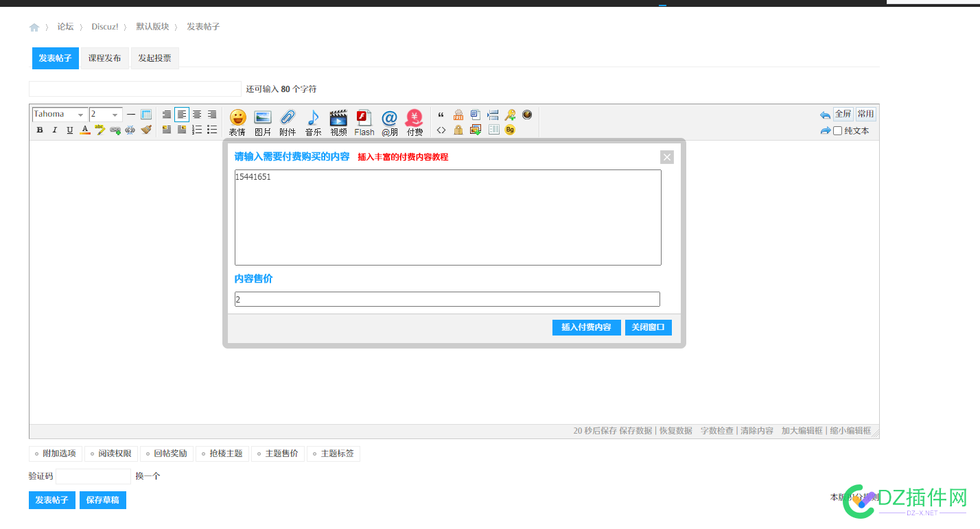Mention a friend with the @朋 icon
Screen dimensions: 980x529
click(389, 122)
